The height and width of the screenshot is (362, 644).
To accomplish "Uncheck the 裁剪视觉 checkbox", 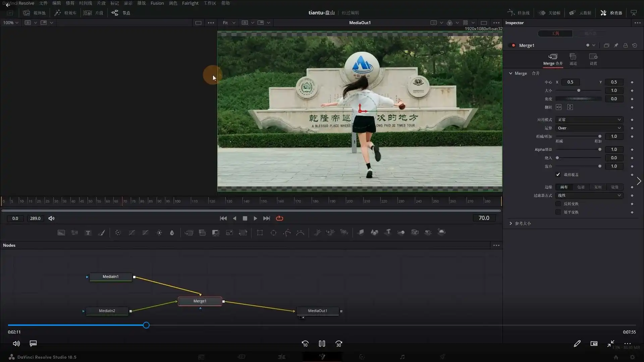I will click(558, 175).
